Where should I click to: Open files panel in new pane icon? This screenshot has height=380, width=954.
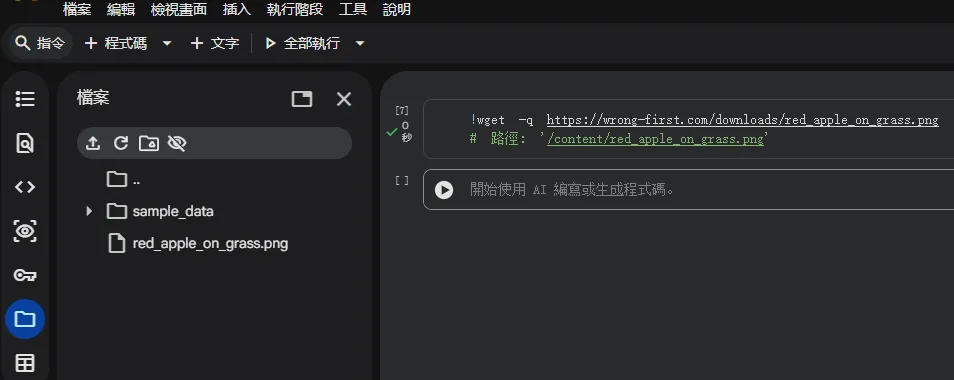tap(302, 99)
